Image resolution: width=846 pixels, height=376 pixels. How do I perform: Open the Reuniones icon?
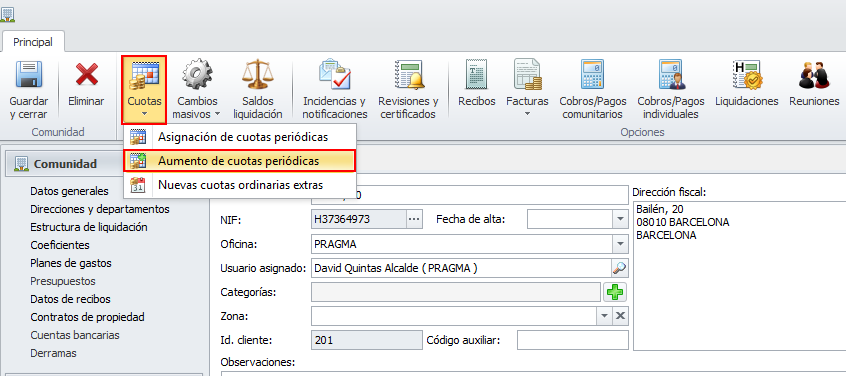tap(814, 74)
